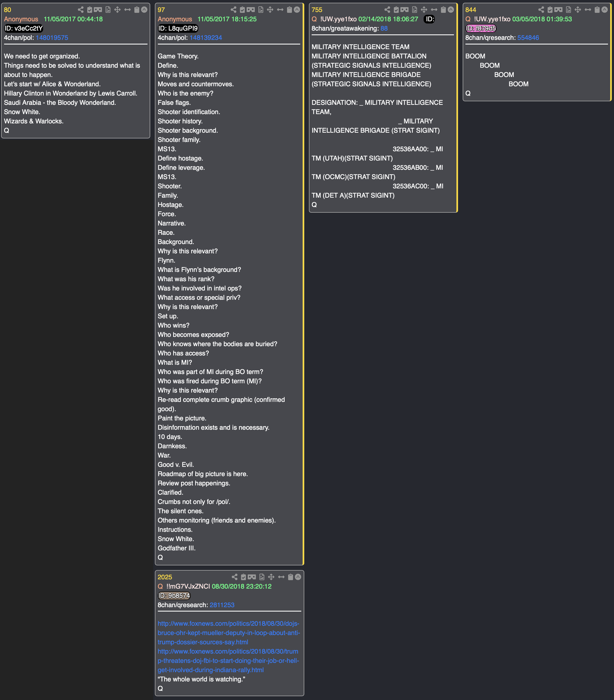The height and width of the screenshot is (700, 614).
Task: Click post number 2025
Action: tap(165, 577)
